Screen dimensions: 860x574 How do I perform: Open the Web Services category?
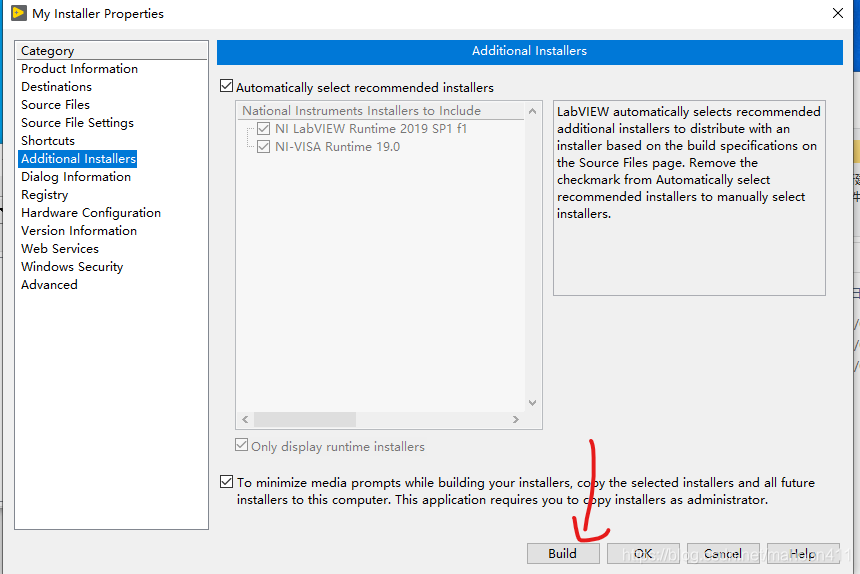[60, 249]
